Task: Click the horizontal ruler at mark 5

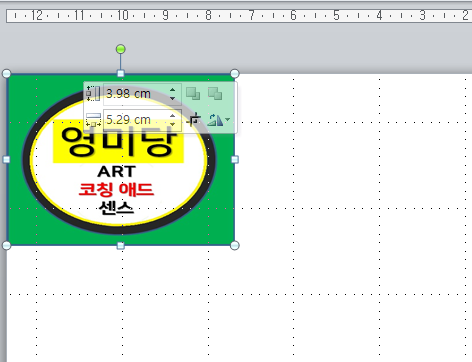Action: tap(336, 15)
